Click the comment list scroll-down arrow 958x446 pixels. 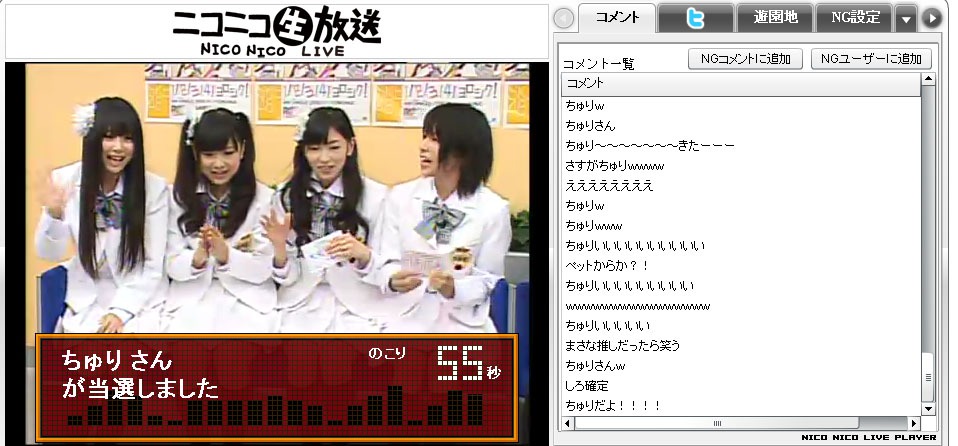(x=927, y=407)
